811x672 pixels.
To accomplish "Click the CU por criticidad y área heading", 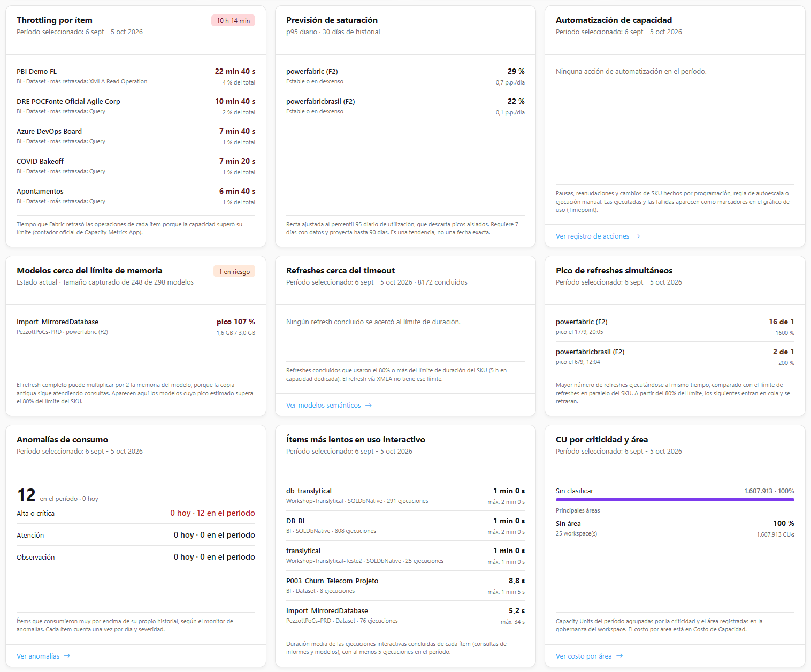I will tap(602, 439).
